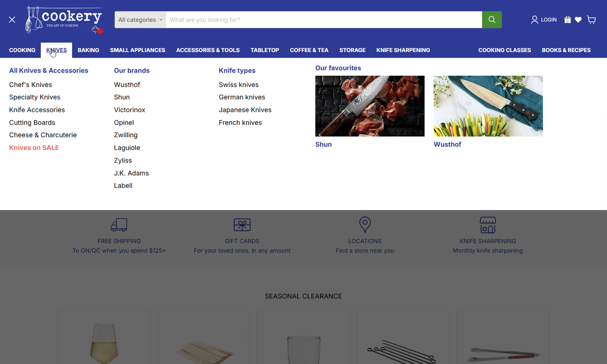Screen dimensions: 607x364
Task: Open the gift registry icon
Action: tap(567, 20)
